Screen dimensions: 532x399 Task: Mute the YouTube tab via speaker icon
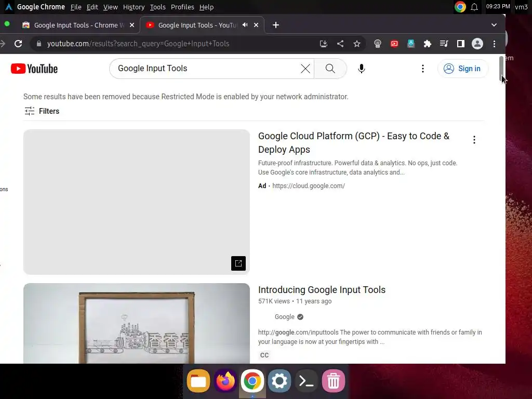click(x=245, y=25)
